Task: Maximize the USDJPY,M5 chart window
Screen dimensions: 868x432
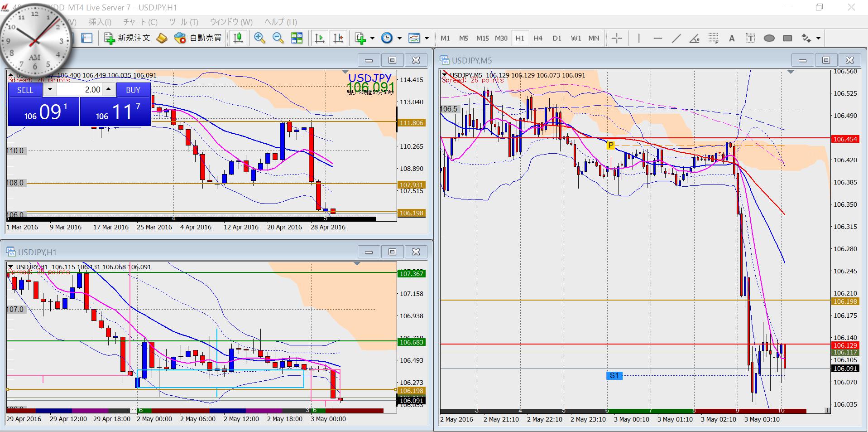Action: click(x=826, y=60)
